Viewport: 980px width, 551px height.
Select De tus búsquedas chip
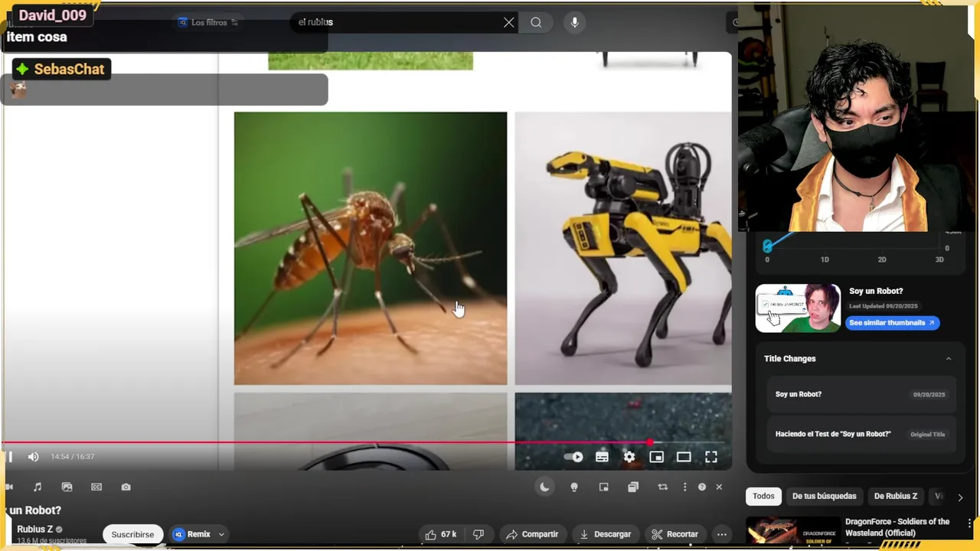point(825,496)
